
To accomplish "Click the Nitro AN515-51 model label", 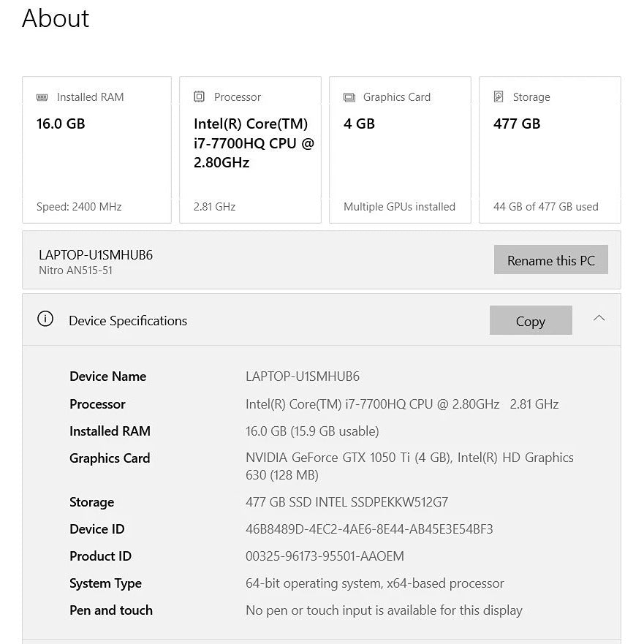I will point(75,270).
